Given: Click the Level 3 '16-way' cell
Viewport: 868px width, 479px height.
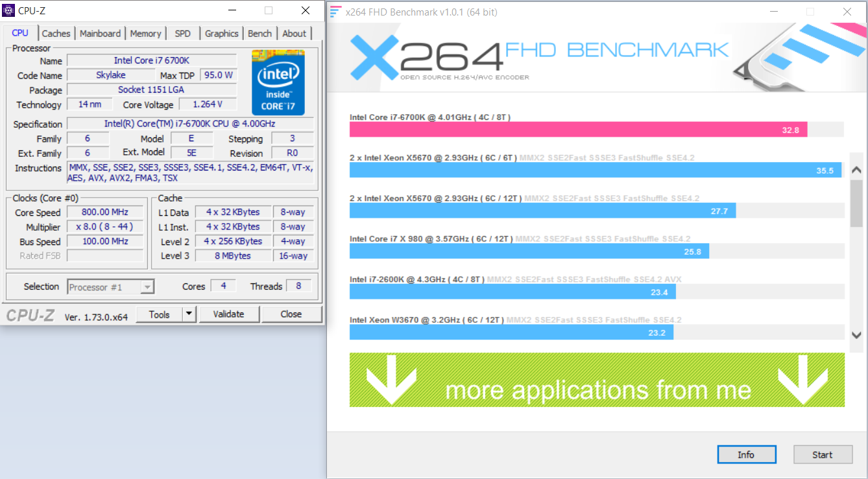Looking at the screenshot, I should (x=293, y=255).
